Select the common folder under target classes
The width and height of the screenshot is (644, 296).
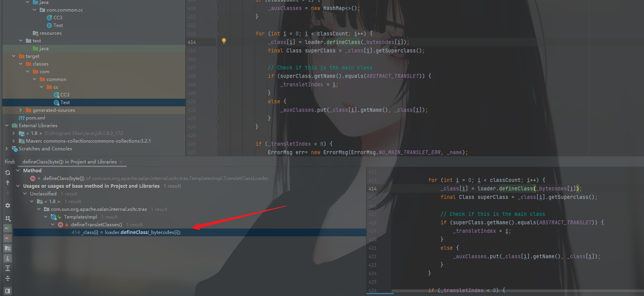point(56,79)
